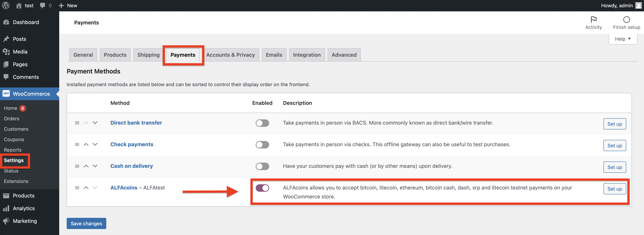Enable the Direct bank transfer toggle
Image resolution: width=644 pixels, height=235 pixels.
point(262,123)
